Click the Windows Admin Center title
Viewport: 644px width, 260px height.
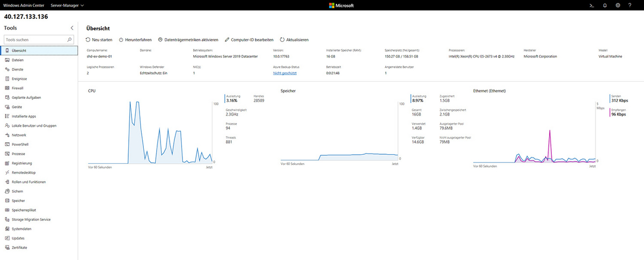[x=24, y=5]
